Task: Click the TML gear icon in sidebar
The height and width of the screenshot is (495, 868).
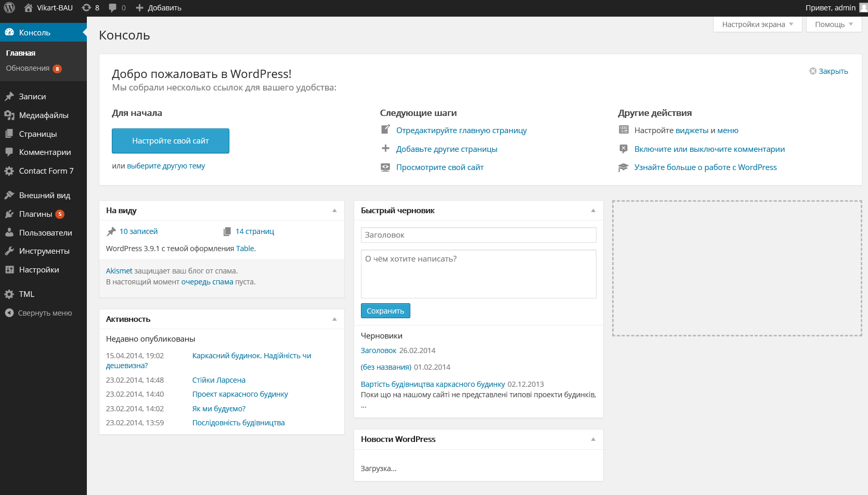Action: pyautogui.click(x=9, y=294)
